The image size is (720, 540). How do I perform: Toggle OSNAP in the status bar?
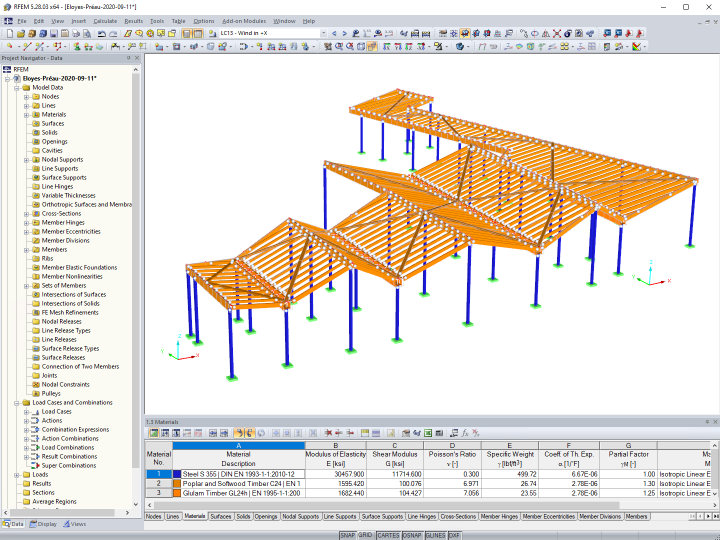412,535
